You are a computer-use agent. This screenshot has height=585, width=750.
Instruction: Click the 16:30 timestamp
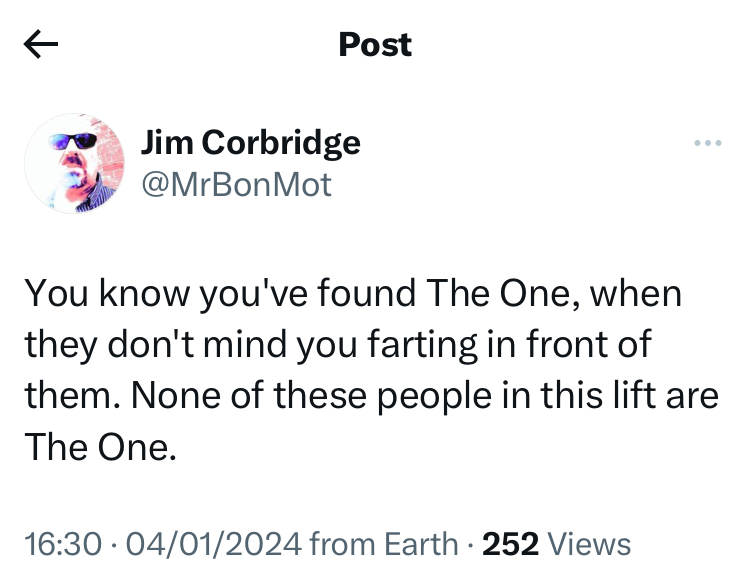coord(62,544)
